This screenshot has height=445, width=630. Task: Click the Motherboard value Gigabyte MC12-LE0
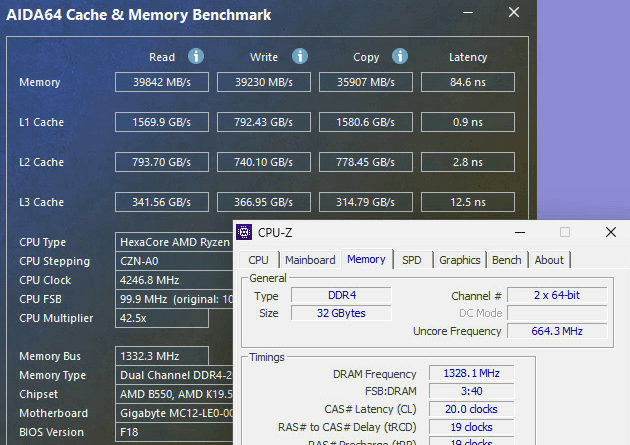(x=174, y=413)
